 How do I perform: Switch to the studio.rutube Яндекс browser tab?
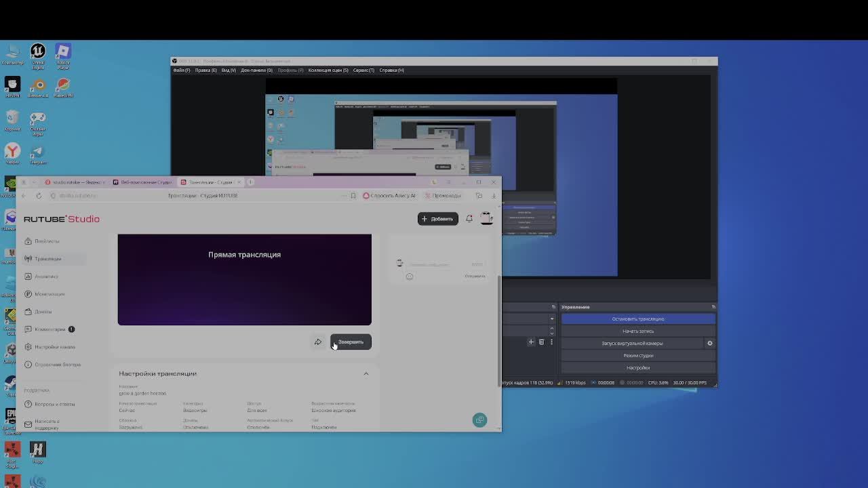click(x=75, y=182)
